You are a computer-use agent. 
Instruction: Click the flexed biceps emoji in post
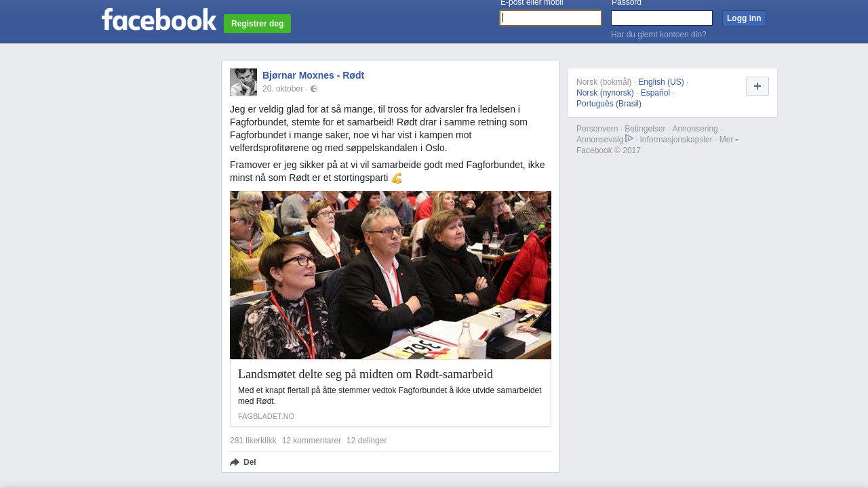tap(397, 178)
